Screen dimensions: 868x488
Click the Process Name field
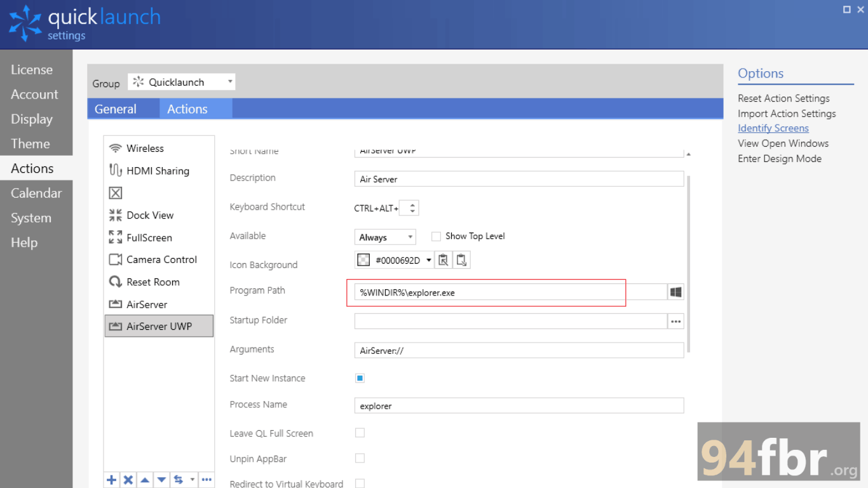(x=519, y=405)
